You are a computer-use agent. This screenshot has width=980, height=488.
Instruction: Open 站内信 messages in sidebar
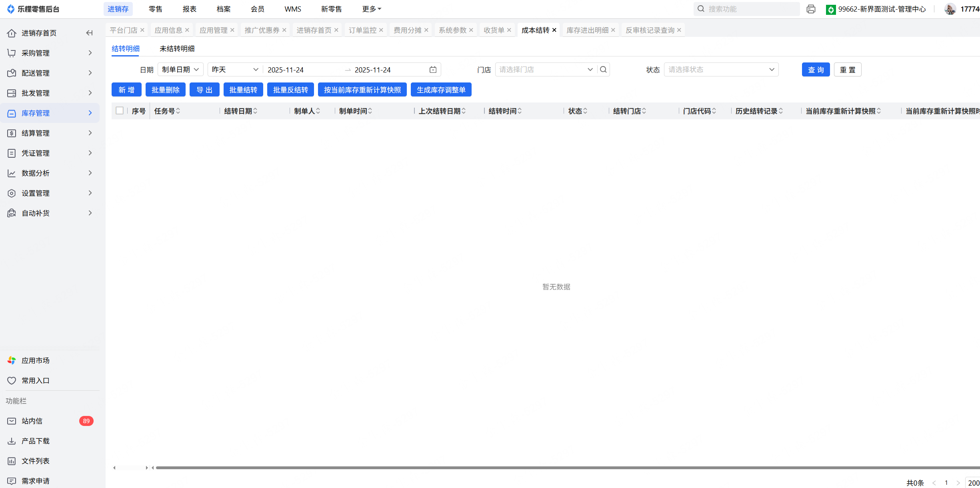tap(32, 421)
